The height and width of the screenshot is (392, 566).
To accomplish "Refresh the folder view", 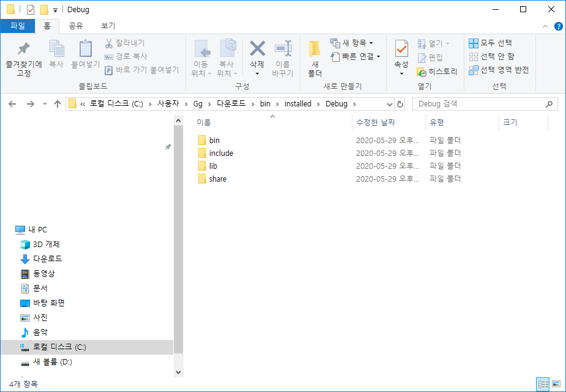I will tap(400, 104).
